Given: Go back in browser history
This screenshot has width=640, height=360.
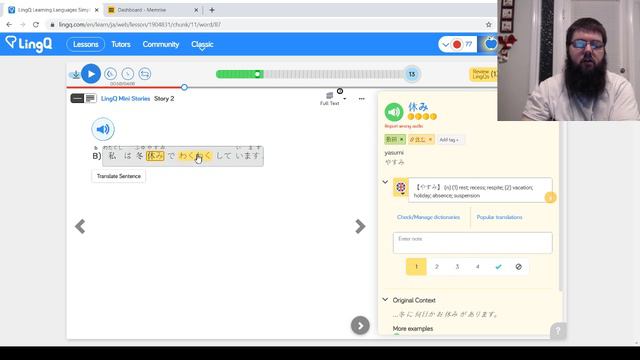Looking at the screenshot, I should [9, 24].
